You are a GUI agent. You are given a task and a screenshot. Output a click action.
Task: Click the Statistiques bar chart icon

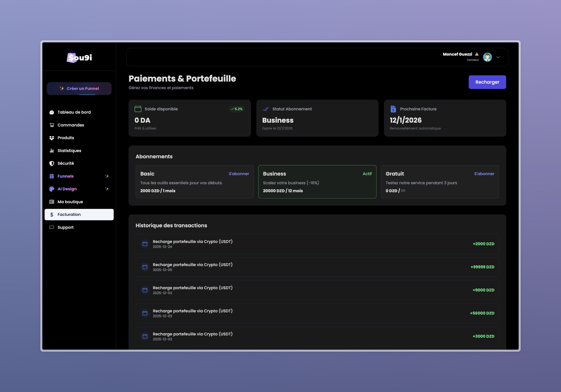(x=52, y=151)
